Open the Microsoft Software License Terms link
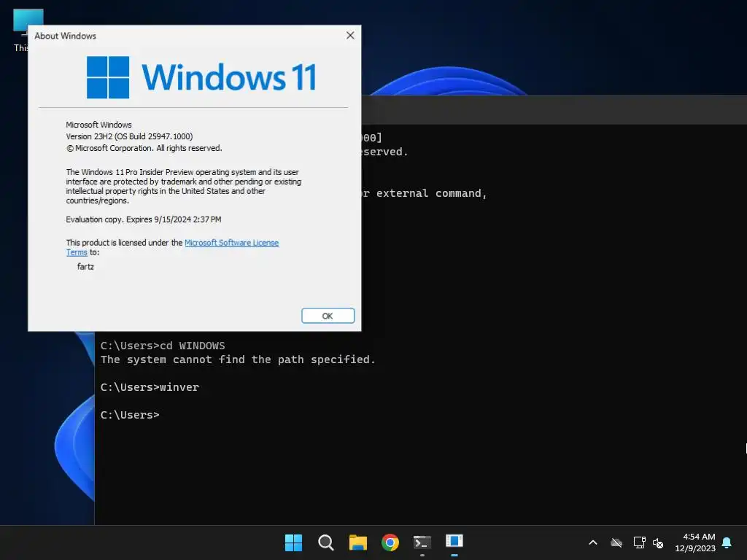The width and height of the screenshot is (747, 560). pos(231,243)
